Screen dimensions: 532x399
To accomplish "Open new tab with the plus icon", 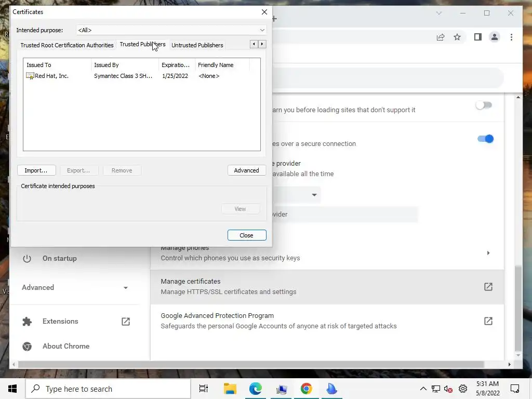I will [274, 19].
